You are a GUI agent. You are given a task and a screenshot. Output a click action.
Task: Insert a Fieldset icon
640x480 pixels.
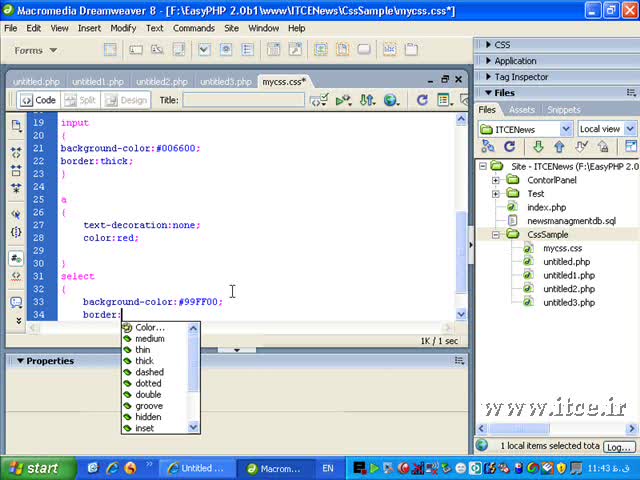[x=411, y=50]
